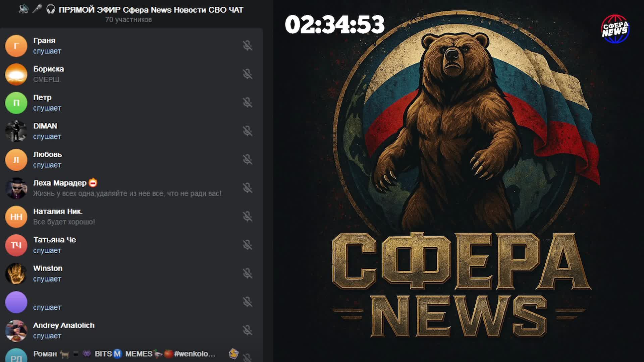Screen dimensions: 644x362
Task: Click DIMAN's crossed-out microphone icon
Action: 248,131
